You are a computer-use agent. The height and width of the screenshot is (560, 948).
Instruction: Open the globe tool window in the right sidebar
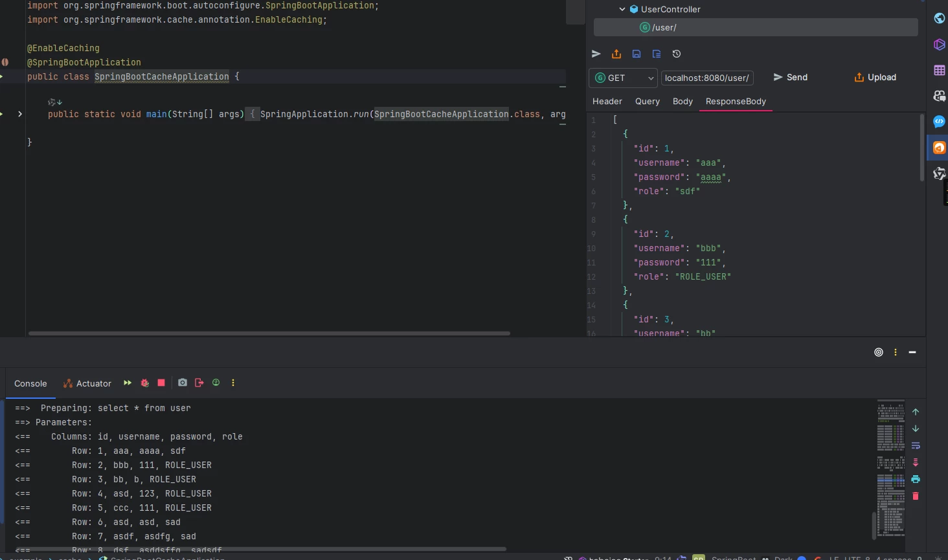[939, 18]
